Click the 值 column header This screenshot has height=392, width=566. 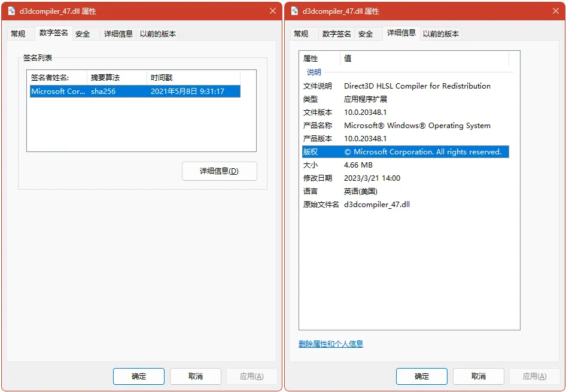point(425,59)
